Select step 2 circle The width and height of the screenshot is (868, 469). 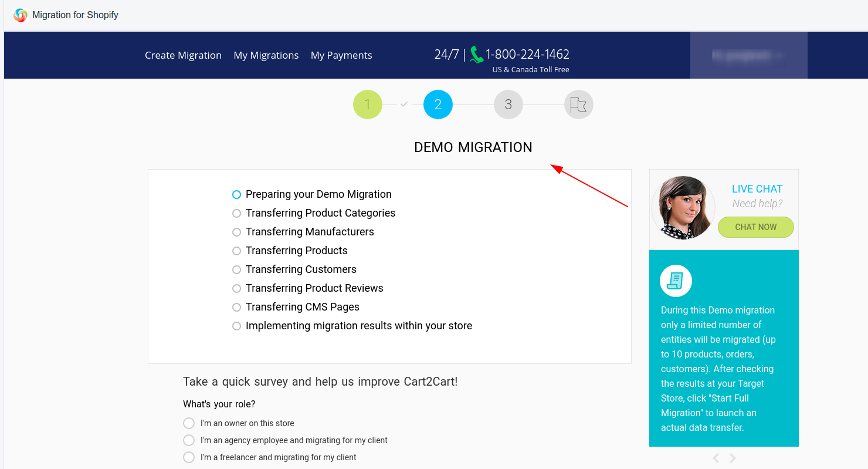(438, 105)
